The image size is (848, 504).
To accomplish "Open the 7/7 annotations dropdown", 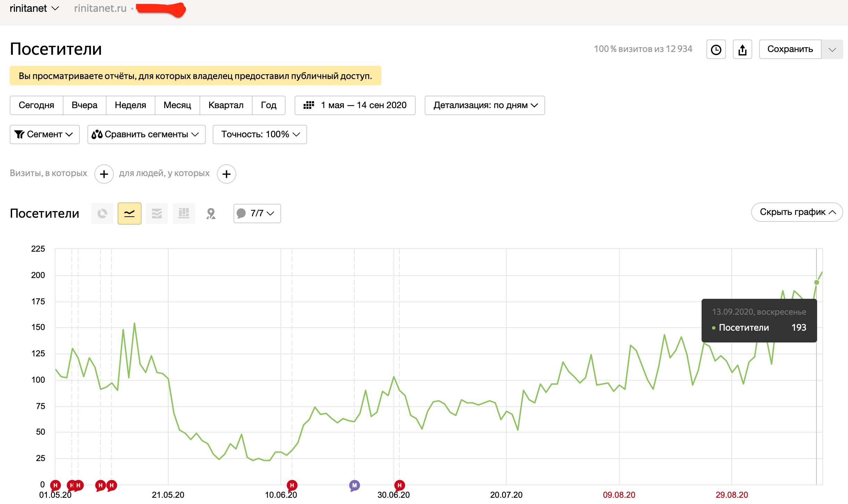I will (257, 214).
